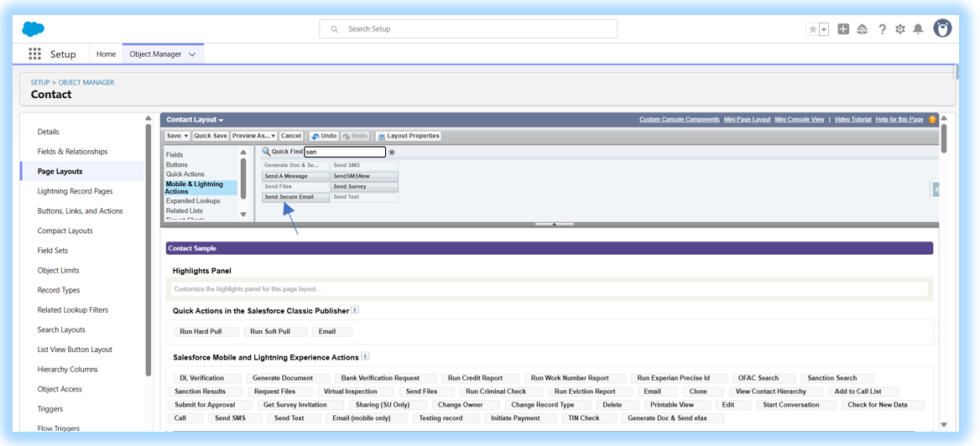Clear the Quick Find search with X icon
This screenshot has height=446, width=980.
[392, 152]
